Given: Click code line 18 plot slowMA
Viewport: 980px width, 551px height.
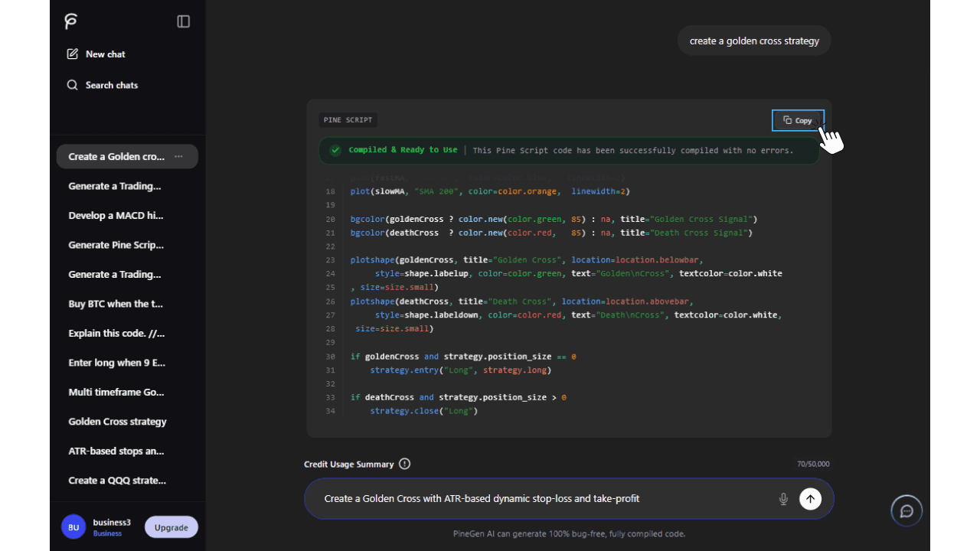Looking at the screenshot, I should (490, 191).
